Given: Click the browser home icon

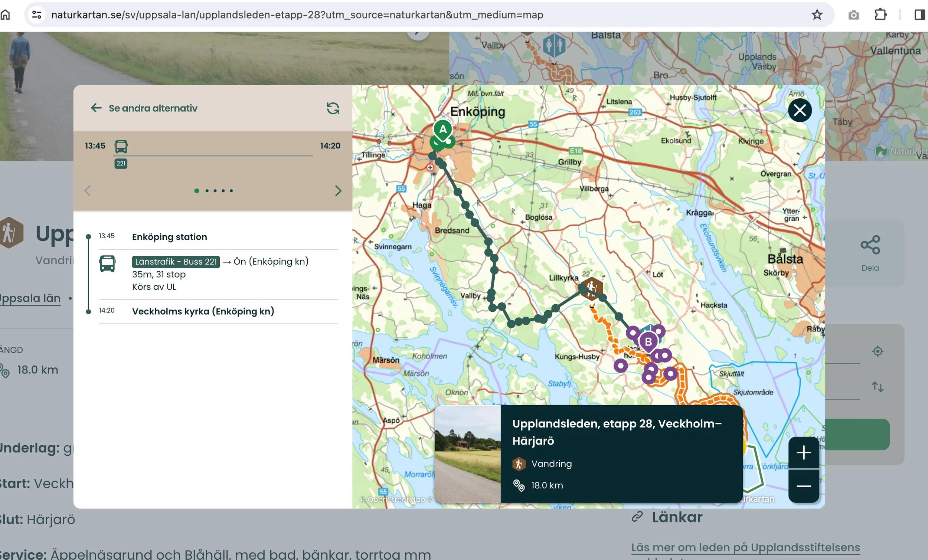Looking at the screenshot, I should [x=5, y=15].
